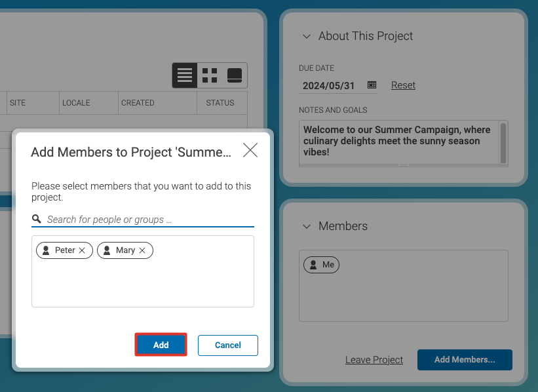Click the Leave Project link
This screenshot has width=538, height=392.
[x=374, y=360]
